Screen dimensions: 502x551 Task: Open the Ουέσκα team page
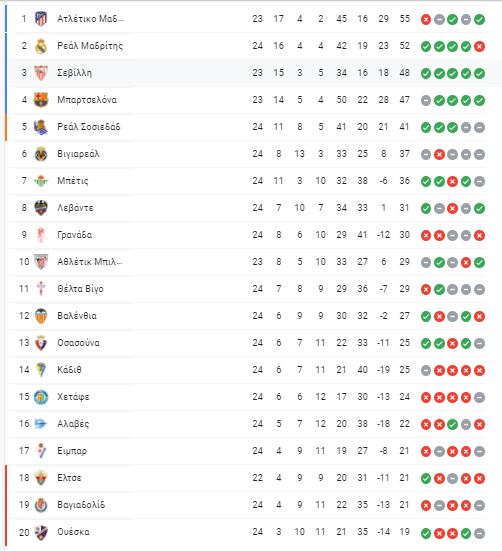(x=73, y=532)
